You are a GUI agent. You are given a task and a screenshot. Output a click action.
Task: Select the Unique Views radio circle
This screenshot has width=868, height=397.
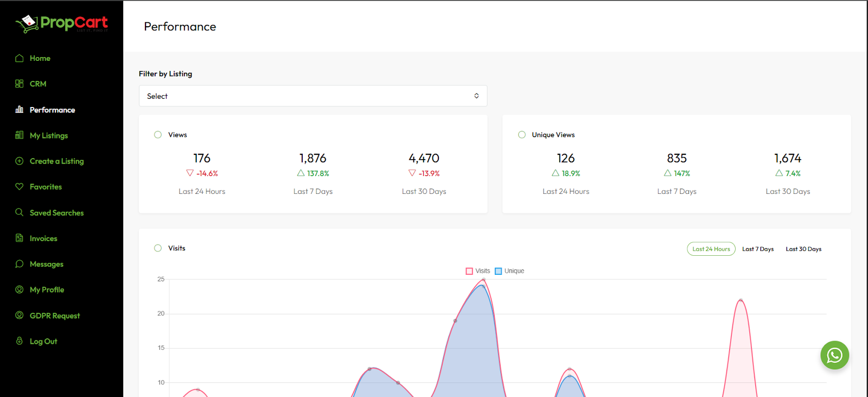tap(522, 135)
